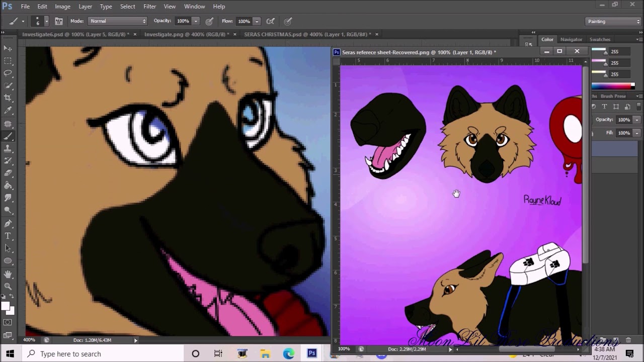Select the Smudge tool
Screen dimensions: 644x362
coord(8,199)
